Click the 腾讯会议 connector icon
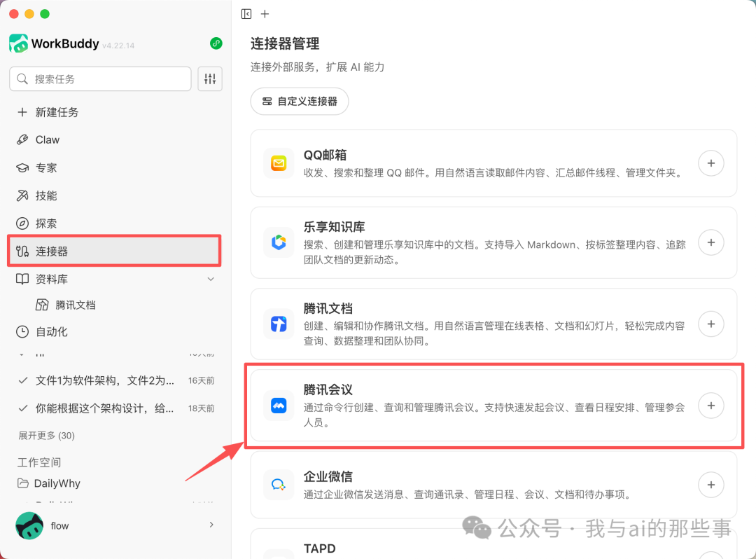Image resolution: width=756 pixels, height=559 pixels. pos(279,405)
